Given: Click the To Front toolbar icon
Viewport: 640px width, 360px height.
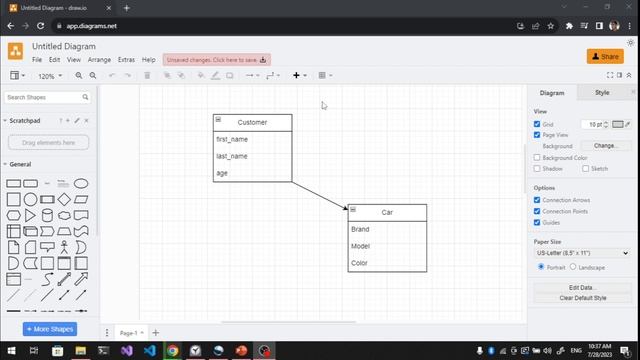Looking at the screenshot, I should point(167,76).
